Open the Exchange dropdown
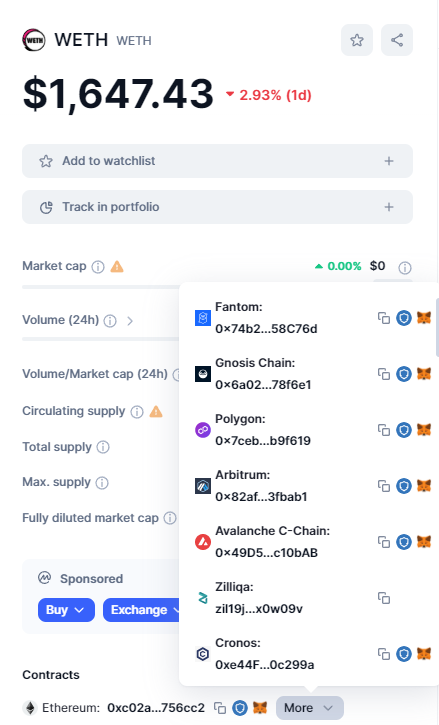The height and width of the screenshot is (725, 439). pyautogui.click(x=142, y=610)
